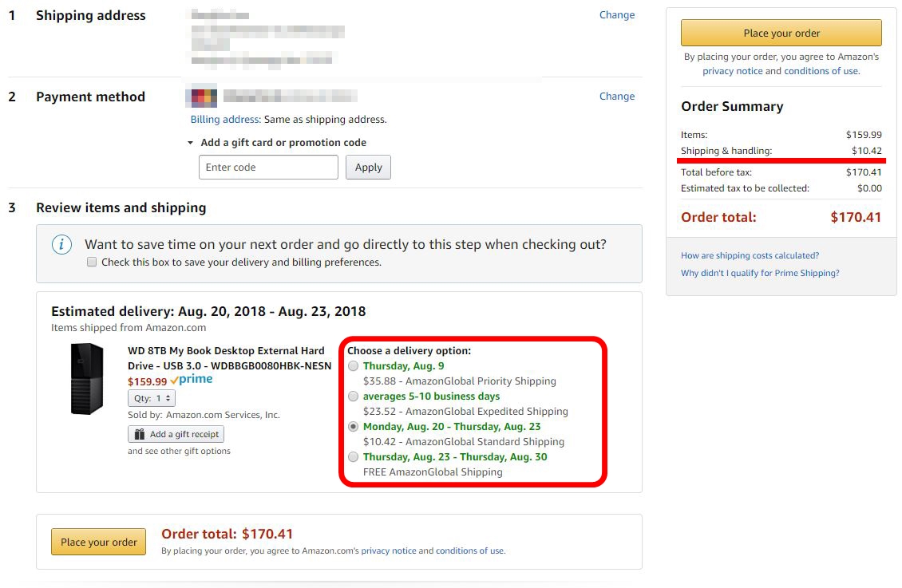Screen dimensions: 902x588
Task: Click the Prime checkmark logo beside the price
Action: pos(192,379)
